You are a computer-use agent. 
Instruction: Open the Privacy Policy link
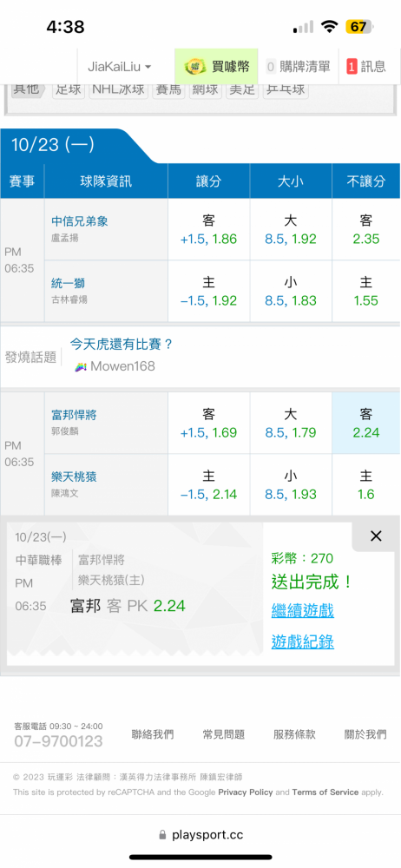pos(246,792)
